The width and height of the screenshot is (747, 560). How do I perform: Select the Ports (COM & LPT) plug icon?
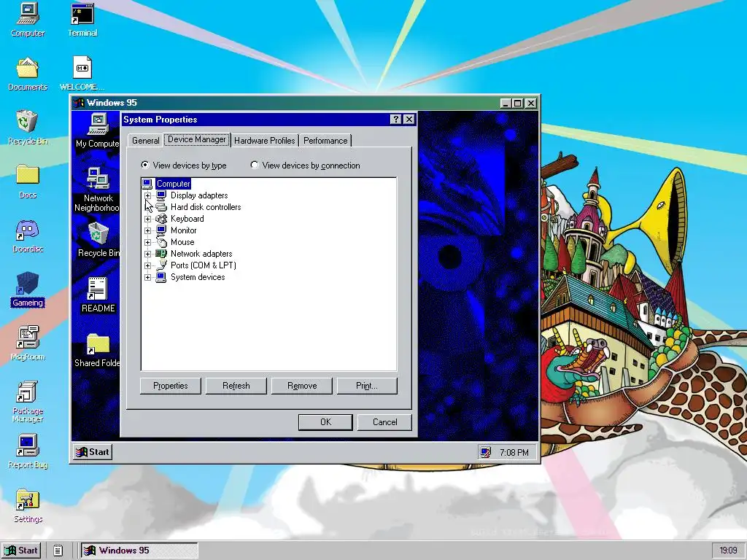162,265
